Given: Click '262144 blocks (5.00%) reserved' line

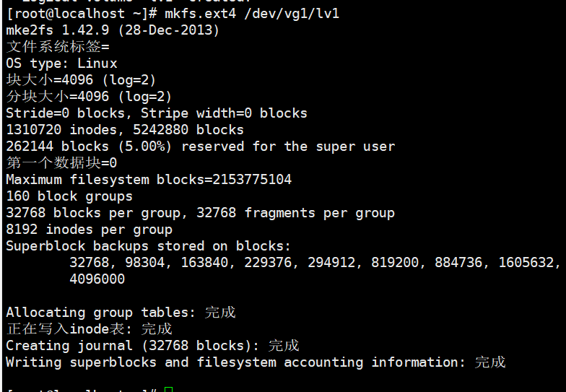Looking at the screenshot, I should pos(201,147).
